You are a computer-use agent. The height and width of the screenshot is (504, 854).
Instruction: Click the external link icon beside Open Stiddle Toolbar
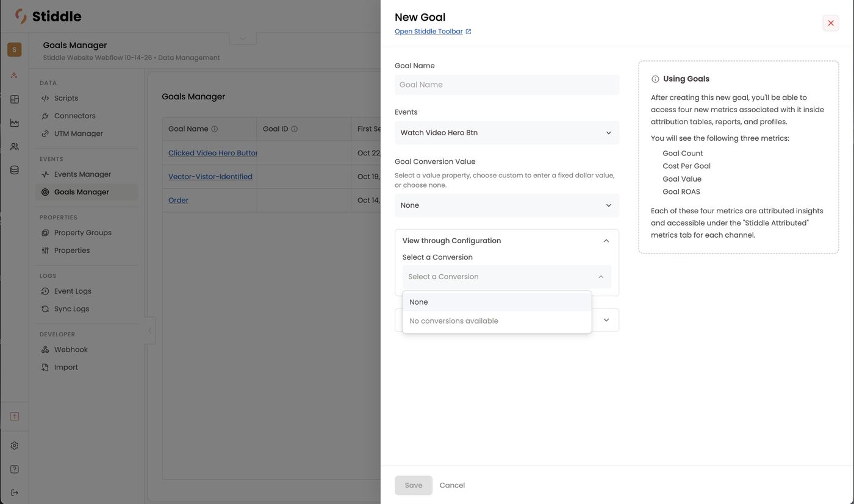(x=468, y=32)
